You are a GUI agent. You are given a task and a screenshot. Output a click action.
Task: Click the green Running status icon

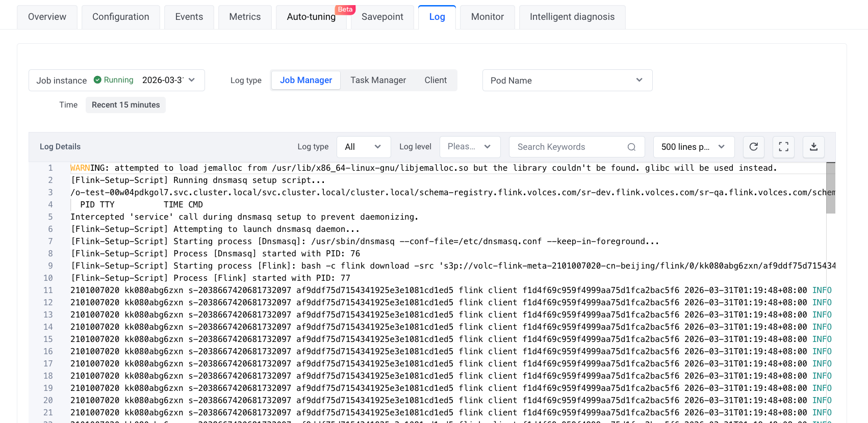pyautogui.click(x=97, y=80)
